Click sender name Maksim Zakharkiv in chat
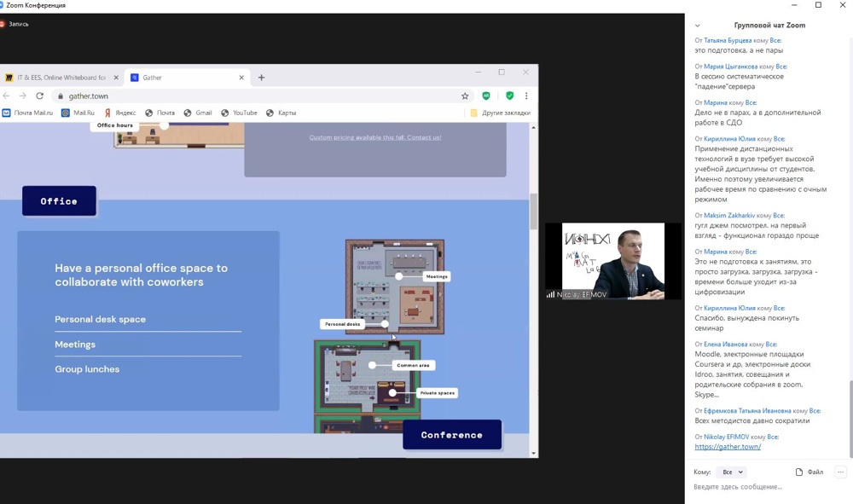 (x=729, y=215)
